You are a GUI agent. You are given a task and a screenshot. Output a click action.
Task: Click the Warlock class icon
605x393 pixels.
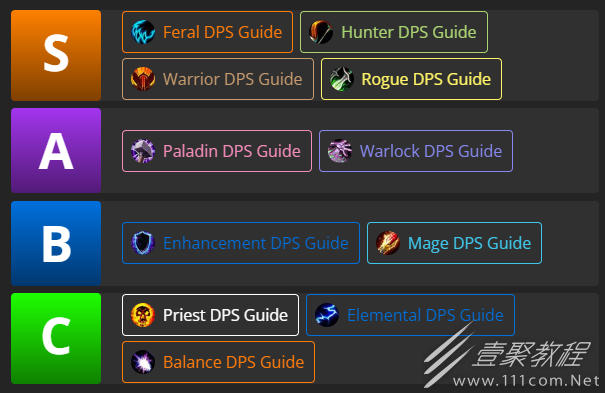(340, 151)
